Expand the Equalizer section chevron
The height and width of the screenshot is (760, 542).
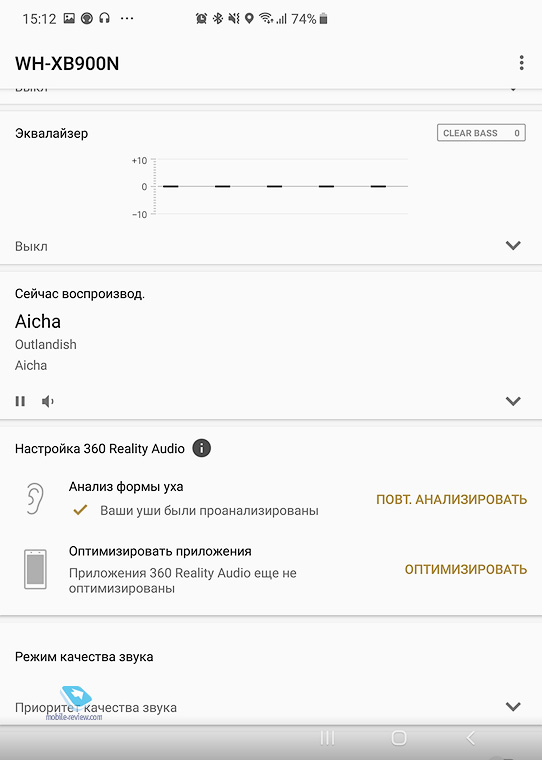pyautogui.click(x=513, y=245)
